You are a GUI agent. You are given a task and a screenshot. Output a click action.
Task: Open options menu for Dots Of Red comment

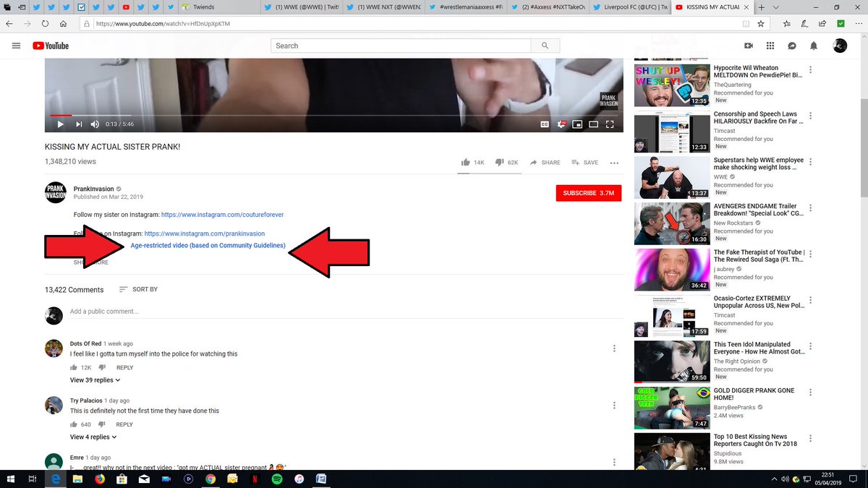point(614,348)
